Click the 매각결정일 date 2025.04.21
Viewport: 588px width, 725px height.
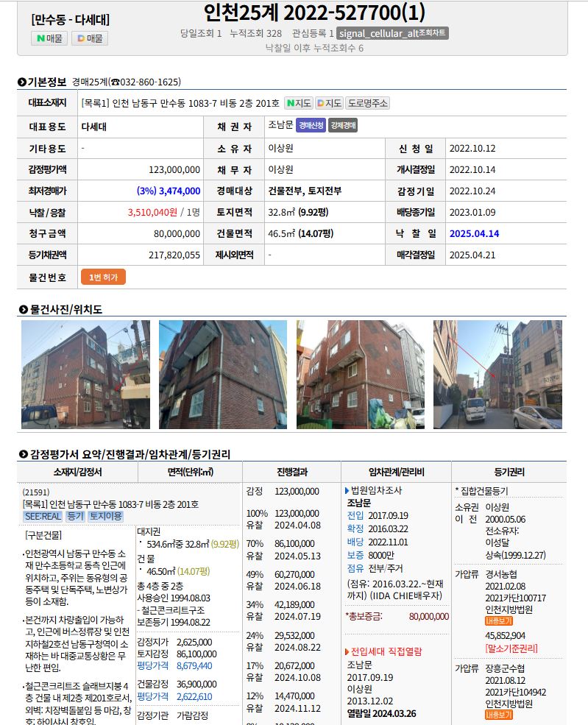[472, 255]
